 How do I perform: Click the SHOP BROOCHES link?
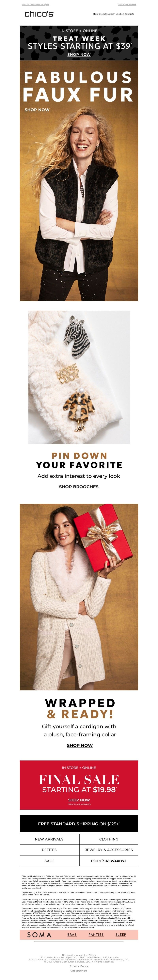(79, 487)
